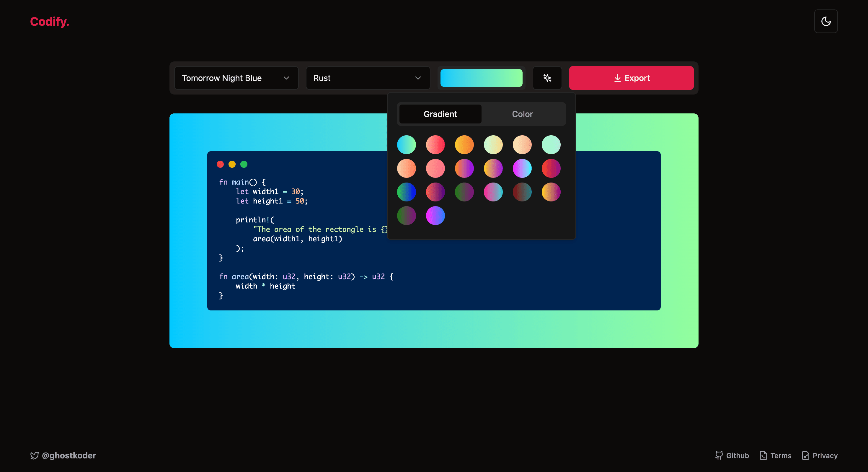This screenshot has width=868, height=472.
Task: Click the chevron on the theme selector
Action: point(286,78)
